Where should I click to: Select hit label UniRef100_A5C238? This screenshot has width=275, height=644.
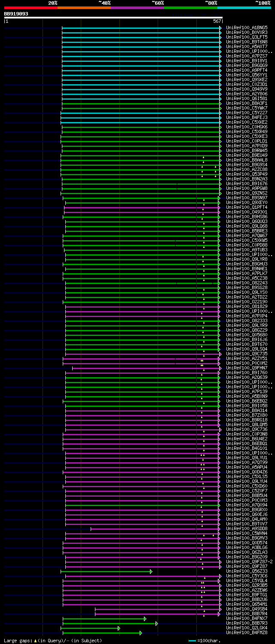tap(247, 278)
